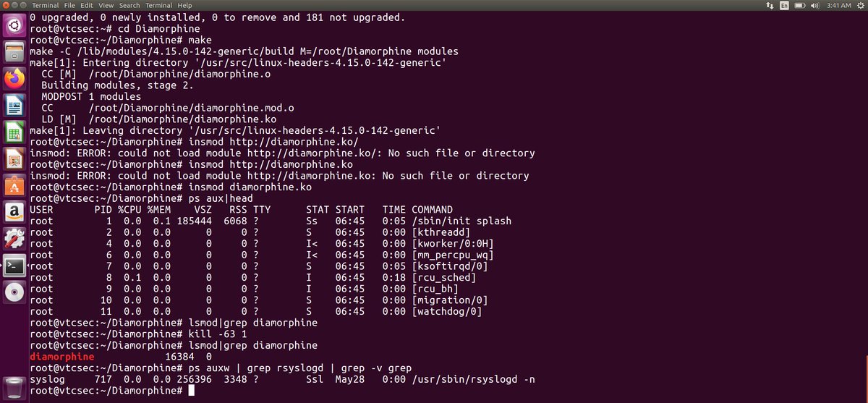
Task: Click the 'MODPOST 1 modules' build line
Action: (91, 96)
